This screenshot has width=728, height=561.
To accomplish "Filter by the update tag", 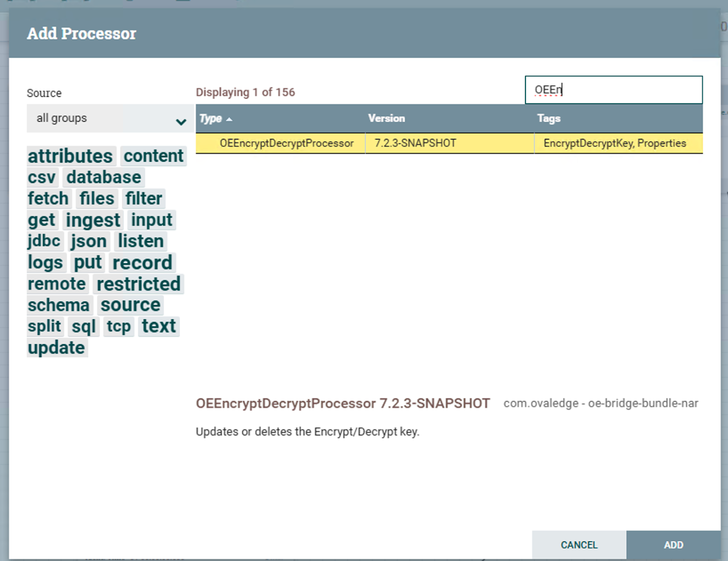I will pos(56,348).
